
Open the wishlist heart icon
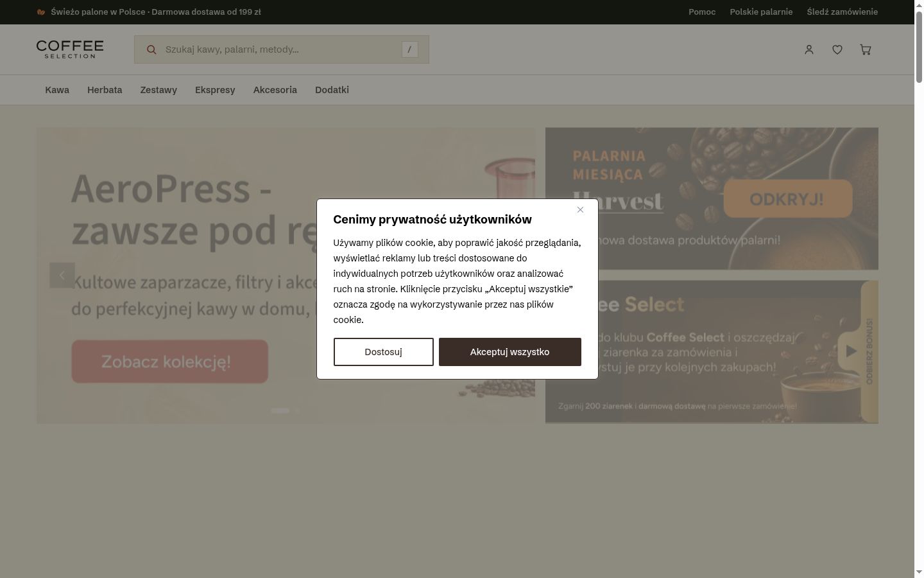pyautogui.click(x=837, y=49)
